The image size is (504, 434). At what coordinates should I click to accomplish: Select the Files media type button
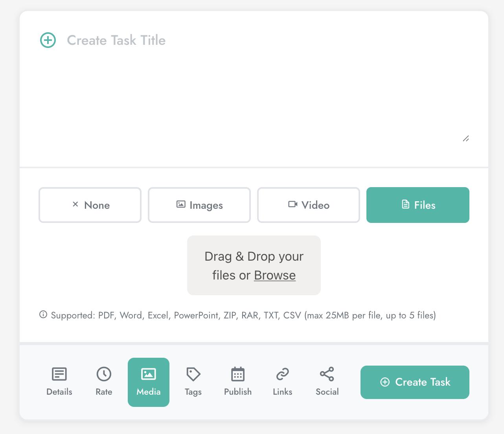click(x=418, y=205)
